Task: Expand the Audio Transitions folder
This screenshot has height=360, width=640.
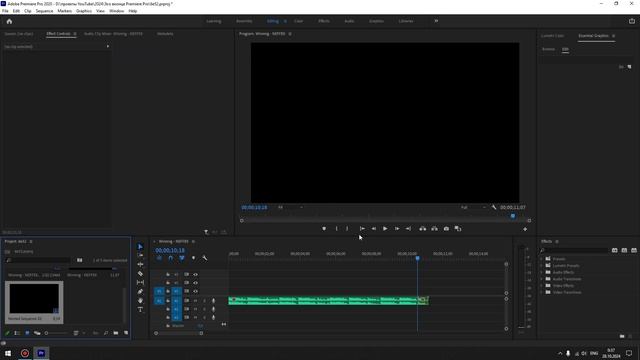Action: [542, 279]
